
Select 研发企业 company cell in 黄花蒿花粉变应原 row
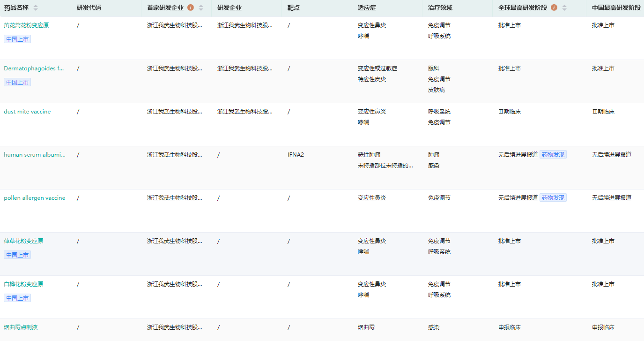click(245, 25)
